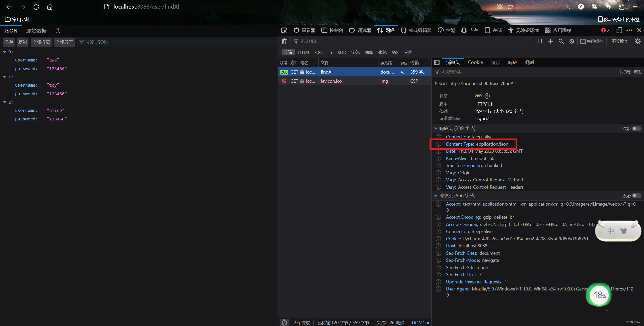Screen dimensions: 644x326
Task: Click the 复制 button in JSON viewer
Action: point(22,42)
